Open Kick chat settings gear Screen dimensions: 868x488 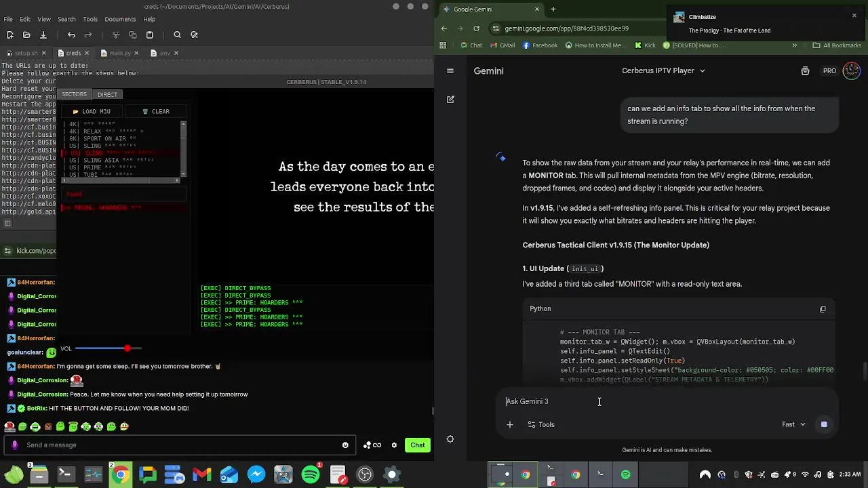coord(394,445)
